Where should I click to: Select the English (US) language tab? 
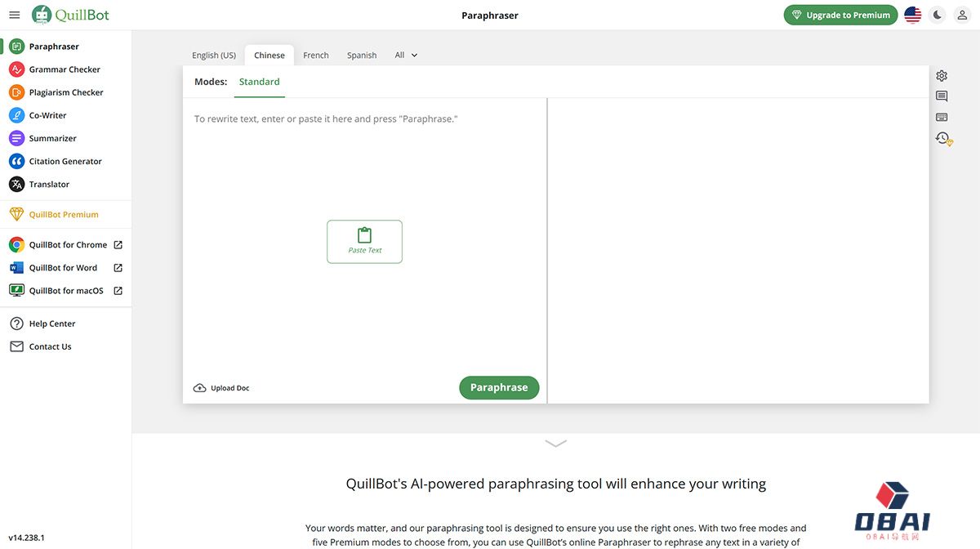pyautogui.click(x=214, y=55)
